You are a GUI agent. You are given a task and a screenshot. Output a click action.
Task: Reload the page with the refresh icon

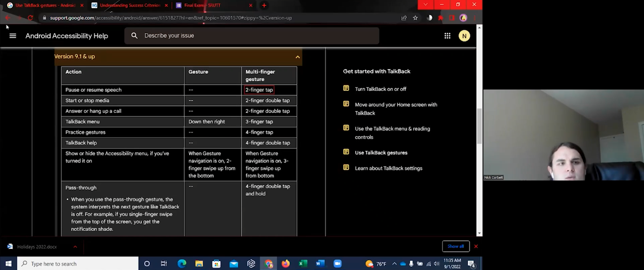[30, 18]
